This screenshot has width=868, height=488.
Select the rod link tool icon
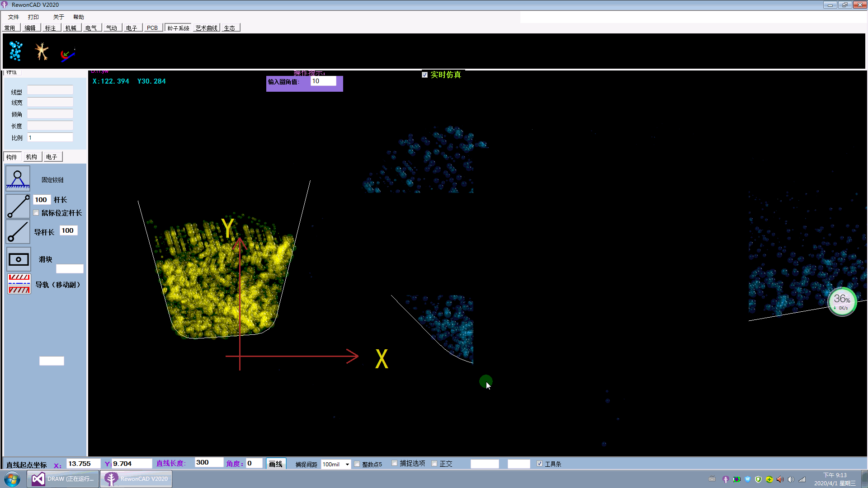[x=18, y=206]
